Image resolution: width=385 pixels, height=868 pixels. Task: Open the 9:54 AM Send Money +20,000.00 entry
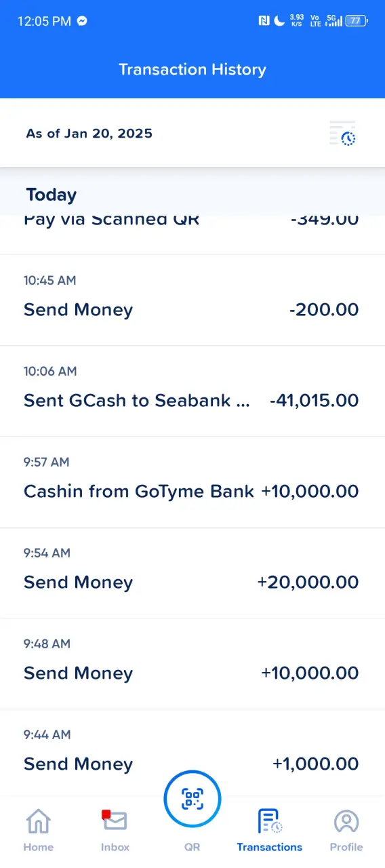pyautogui.click(x=192, y=573)
